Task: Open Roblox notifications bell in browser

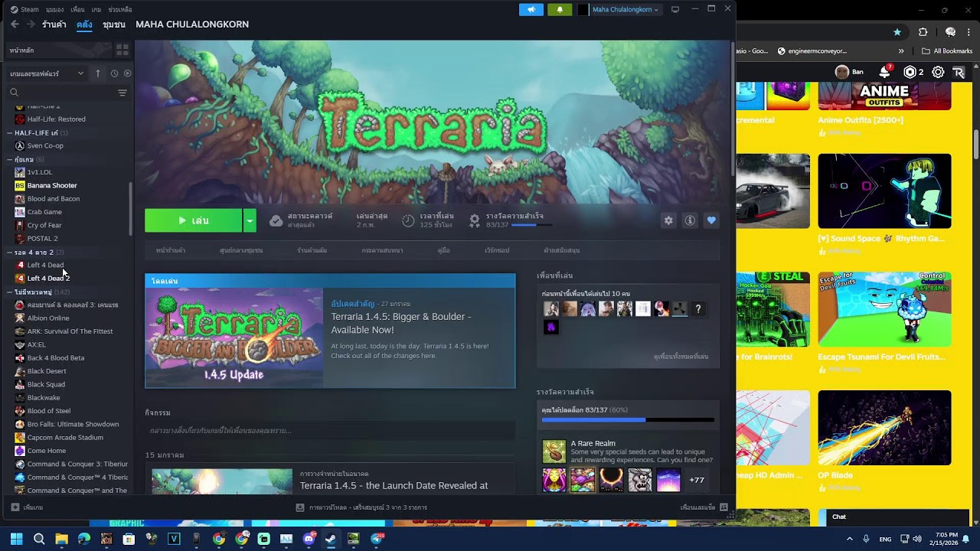Action: 885,72
